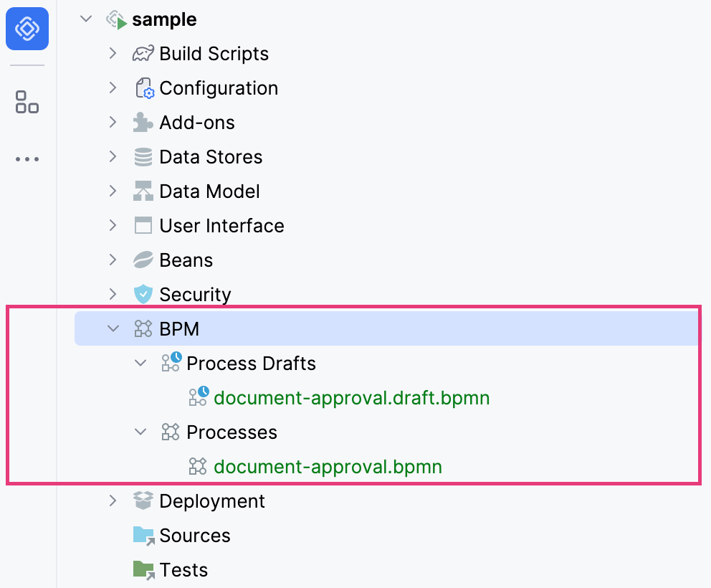Select the Tests folder
711x588 pixels.
(183, 570)
